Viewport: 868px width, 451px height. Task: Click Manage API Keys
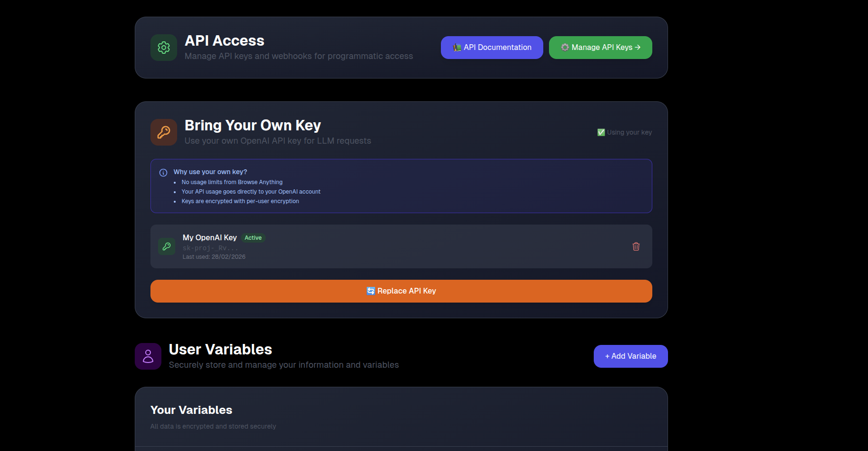[x=600, y=47]
